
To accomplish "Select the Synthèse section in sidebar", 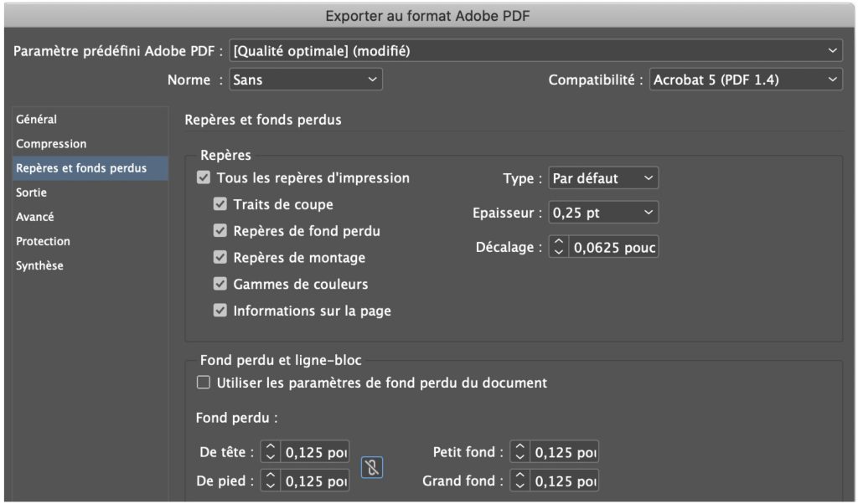I will 39,265.
